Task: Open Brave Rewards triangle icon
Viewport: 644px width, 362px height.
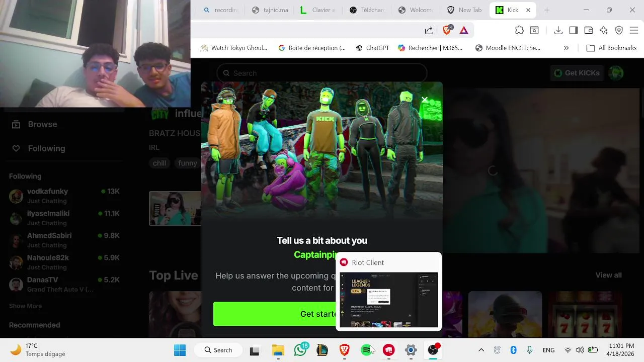Action: click(464, 31)
